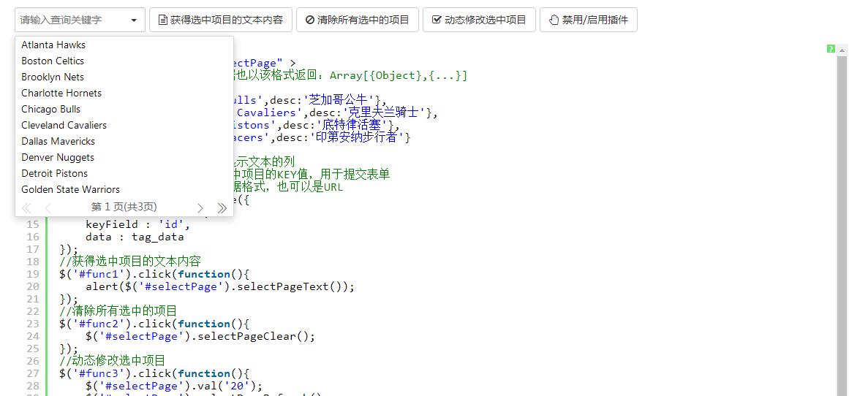Click the 清除所有选中的项目 button
This screenshot has width=868, height=396.
click(x=357, y=20)
